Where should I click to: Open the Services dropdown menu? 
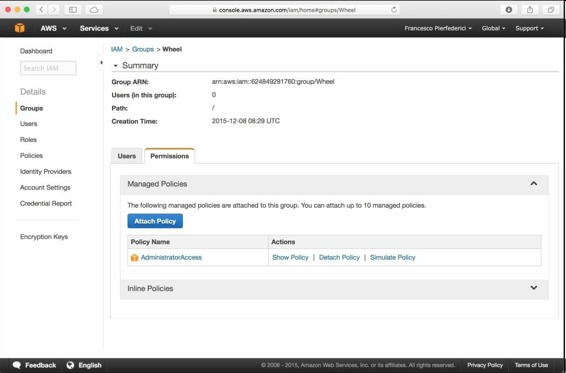coord(99,28)
